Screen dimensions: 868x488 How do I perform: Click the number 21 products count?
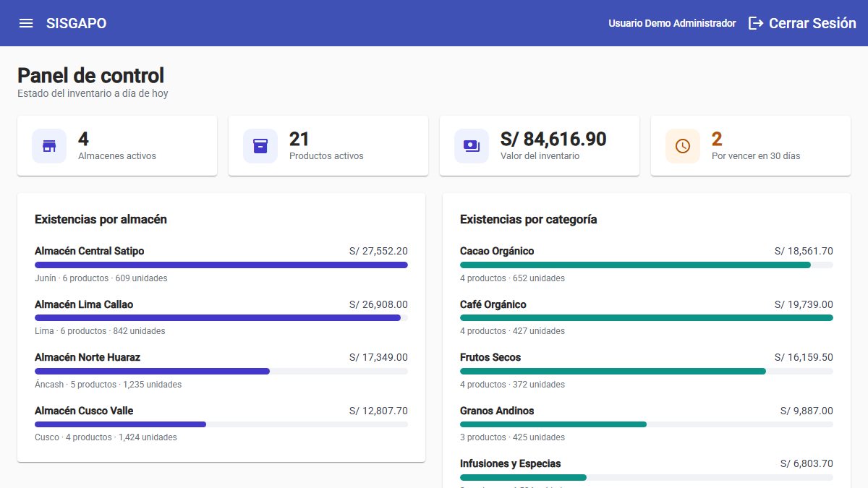pos(299,139)
